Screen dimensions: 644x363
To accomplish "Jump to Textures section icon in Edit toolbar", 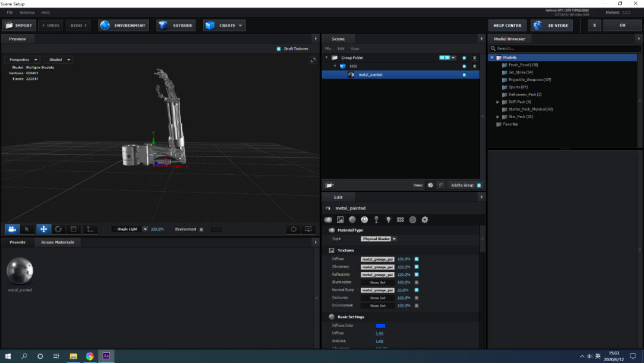I will 340,220.
